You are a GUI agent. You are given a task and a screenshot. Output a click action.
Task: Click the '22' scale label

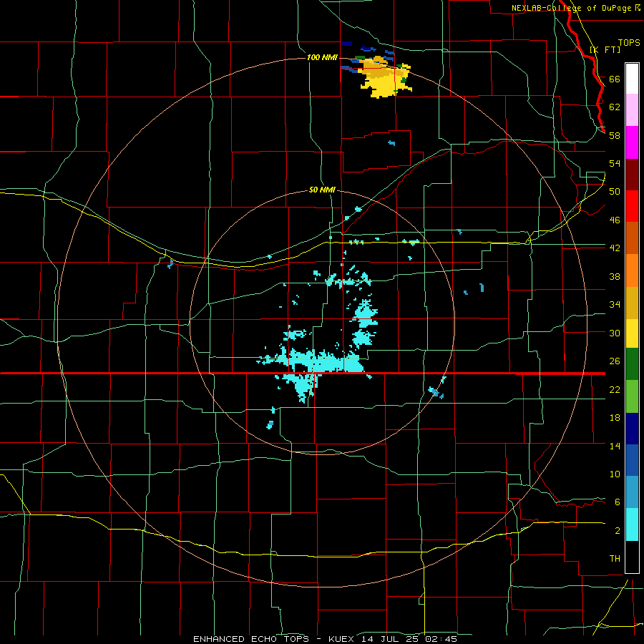(615, 389)
